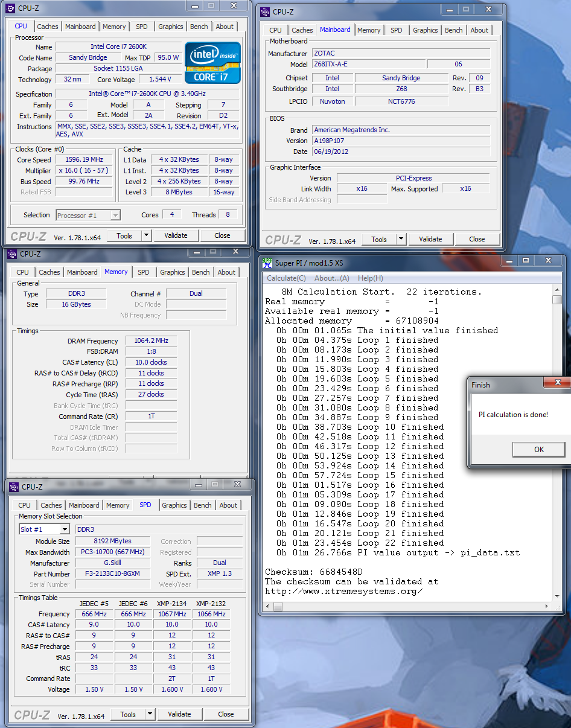The width and height of the screenshot is (571, 728).
Task: Click the G.Skill manufacturer field
Action: pyautogui.click(x=112, y=563)
